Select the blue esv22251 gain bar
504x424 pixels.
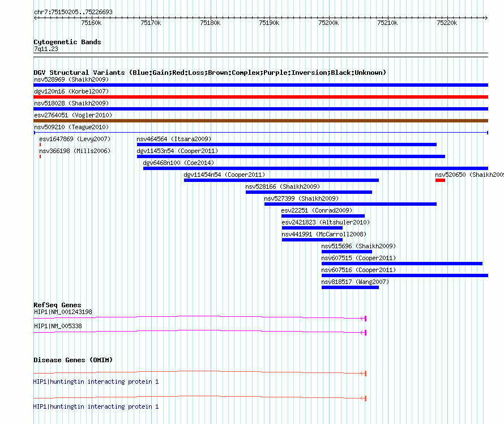click(323, 216)
